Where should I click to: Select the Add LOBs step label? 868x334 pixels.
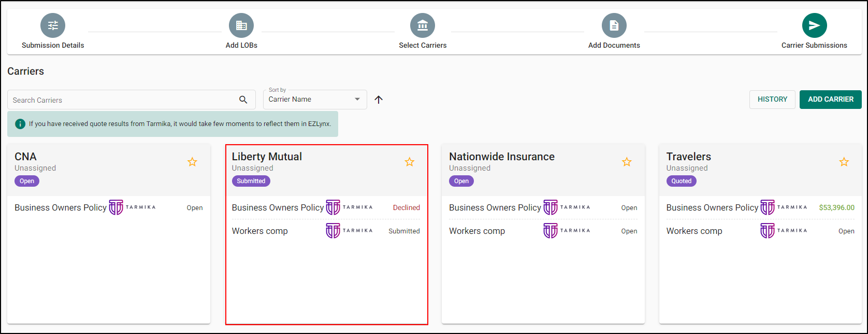(x=241, y=45)
